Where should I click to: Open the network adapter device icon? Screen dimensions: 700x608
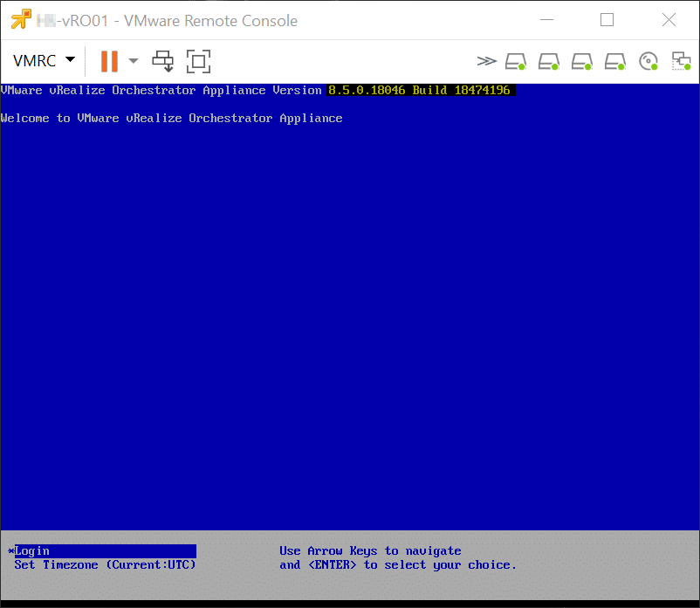coord(681,61)
